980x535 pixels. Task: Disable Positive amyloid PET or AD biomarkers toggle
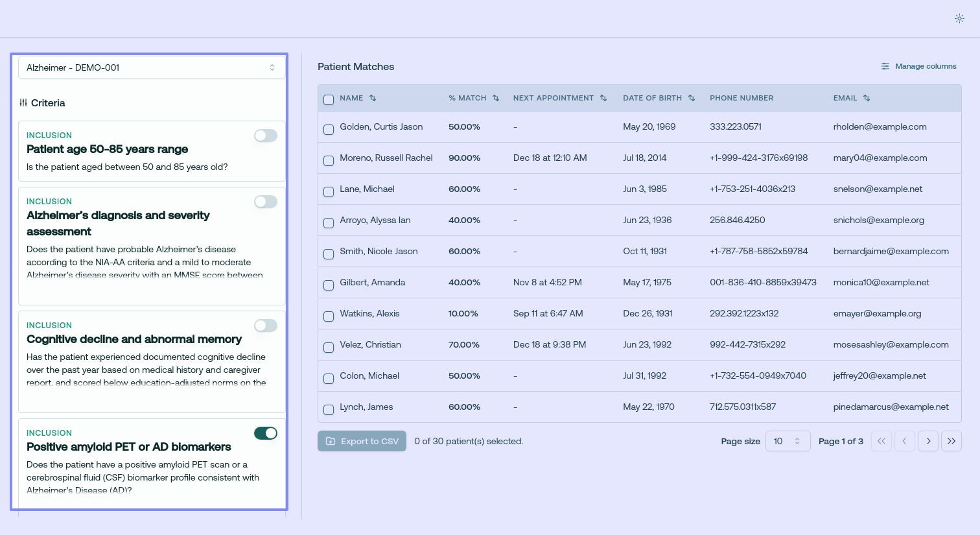(266, 433)
